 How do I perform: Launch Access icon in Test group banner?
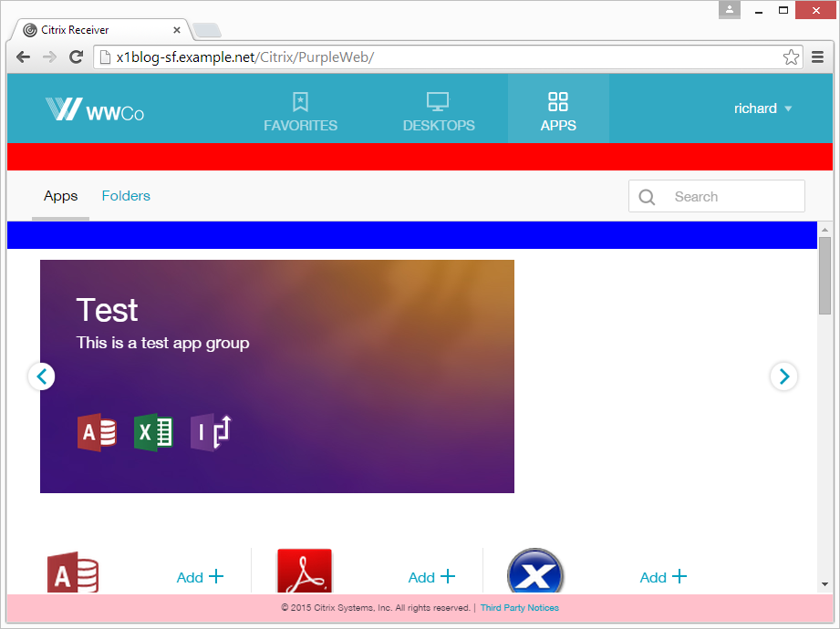click(97, 432)
